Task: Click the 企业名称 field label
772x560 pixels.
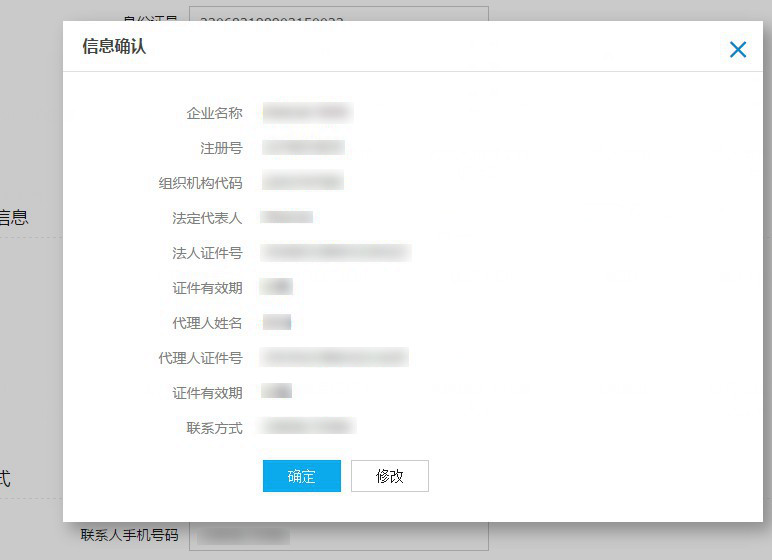Action: pos(214,113)
